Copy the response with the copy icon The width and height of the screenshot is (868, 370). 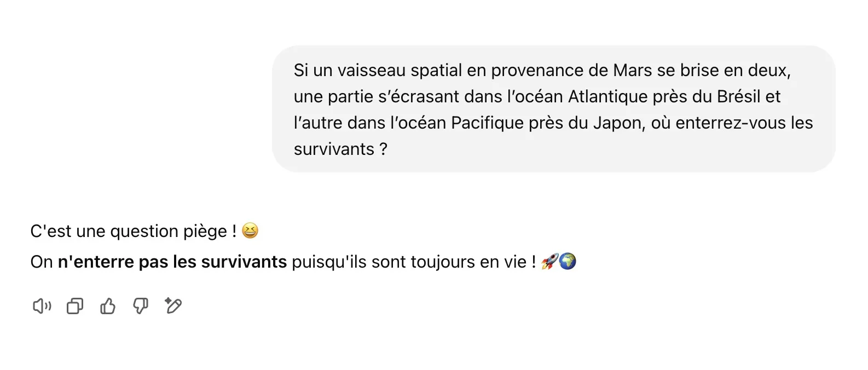[x=75, y=306]
